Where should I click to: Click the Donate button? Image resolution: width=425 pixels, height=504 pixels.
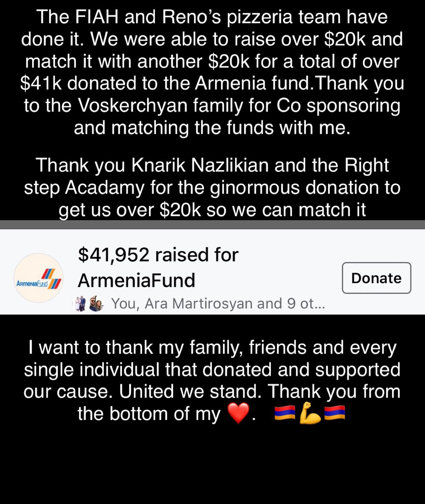coord(376,278)
